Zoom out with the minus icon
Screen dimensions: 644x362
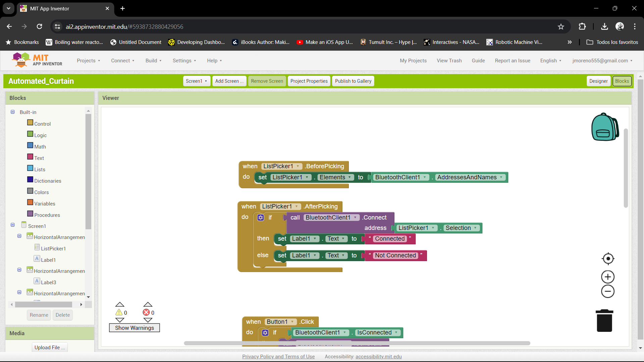point(608,291)
